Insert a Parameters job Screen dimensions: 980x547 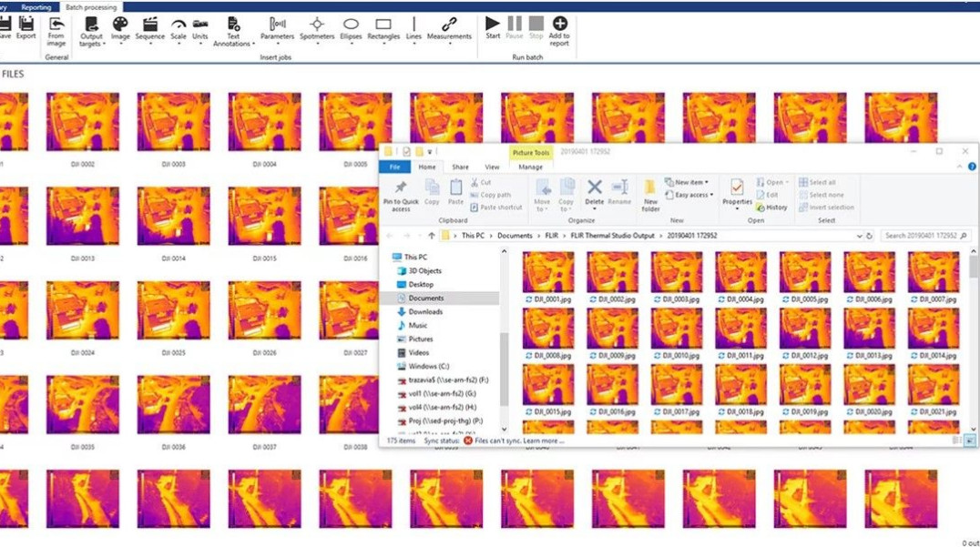pyautogui.click(x=276, y=25)
